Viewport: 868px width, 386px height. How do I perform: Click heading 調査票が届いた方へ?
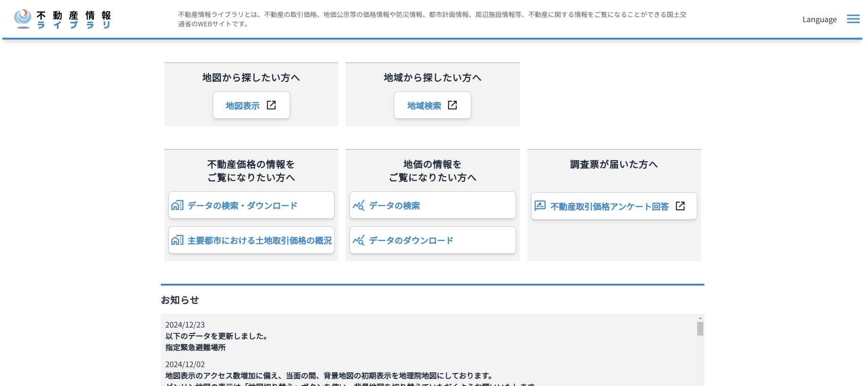pyautogui.click(x=614, y=164)
